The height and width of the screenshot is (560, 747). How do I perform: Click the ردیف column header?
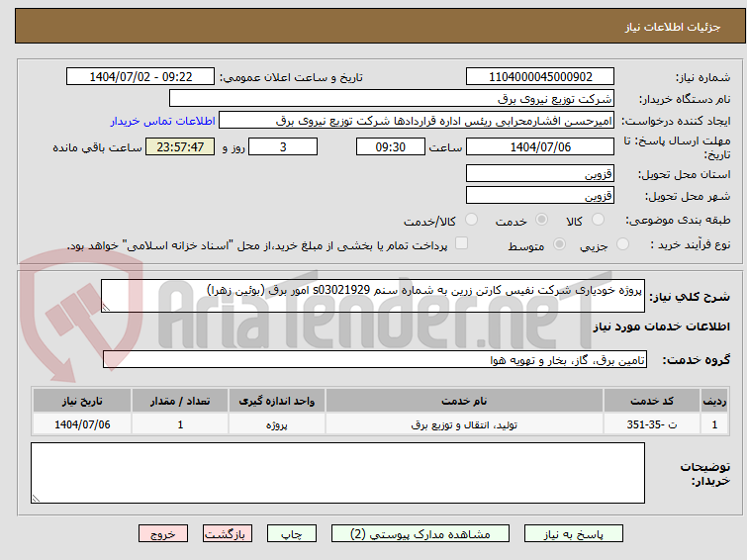coord(714,401)
